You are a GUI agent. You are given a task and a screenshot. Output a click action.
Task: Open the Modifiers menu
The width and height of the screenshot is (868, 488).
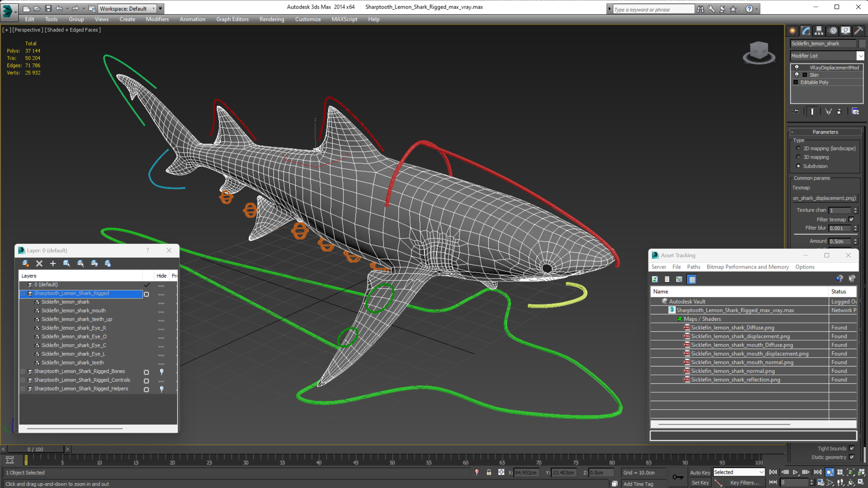157,19
